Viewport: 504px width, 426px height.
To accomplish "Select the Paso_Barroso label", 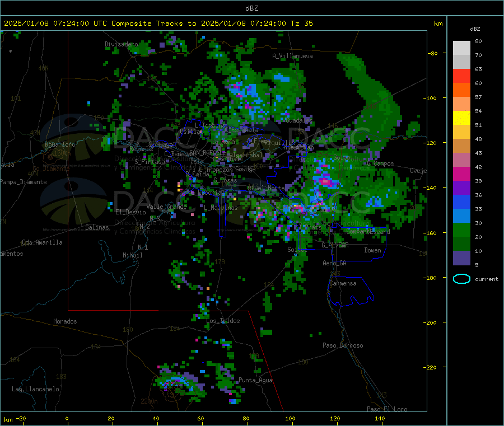I will click(343, 345).
